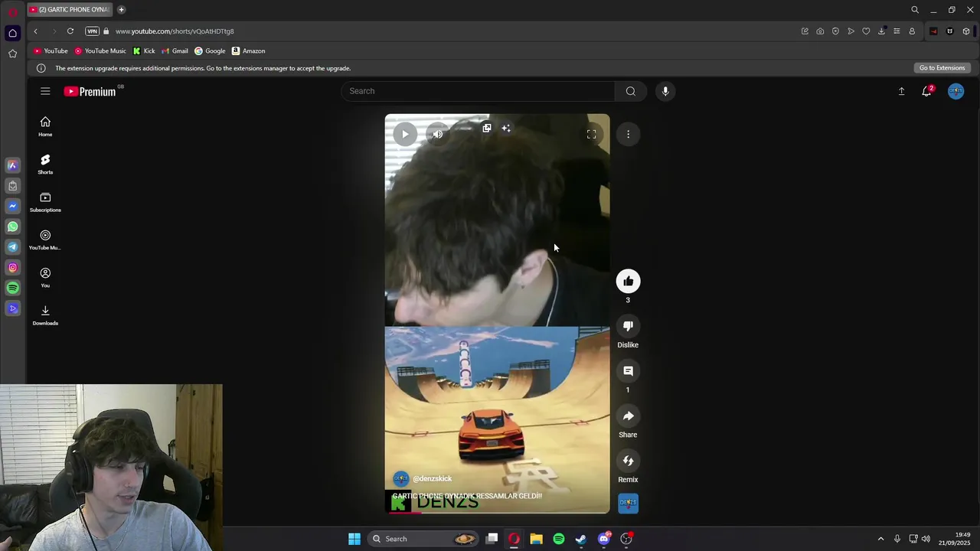Open the YouTube notifications bell

coord(927,91)
